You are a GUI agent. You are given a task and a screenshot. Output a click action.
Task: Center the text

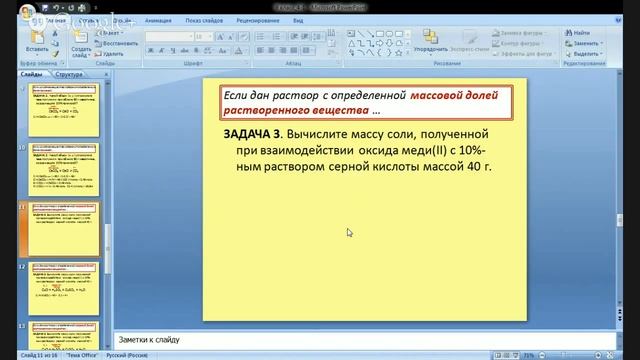[271, 51]
